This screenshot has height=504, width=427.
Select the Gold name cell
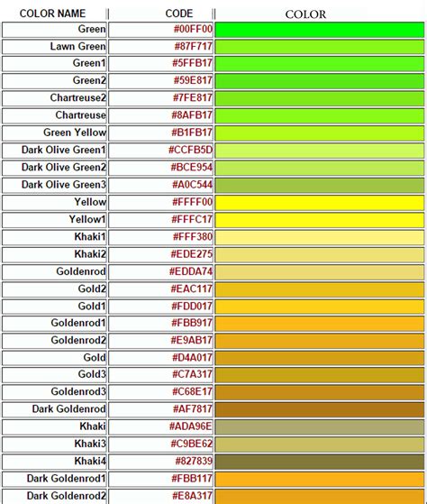pyautogui.click(x=54, y=359)
